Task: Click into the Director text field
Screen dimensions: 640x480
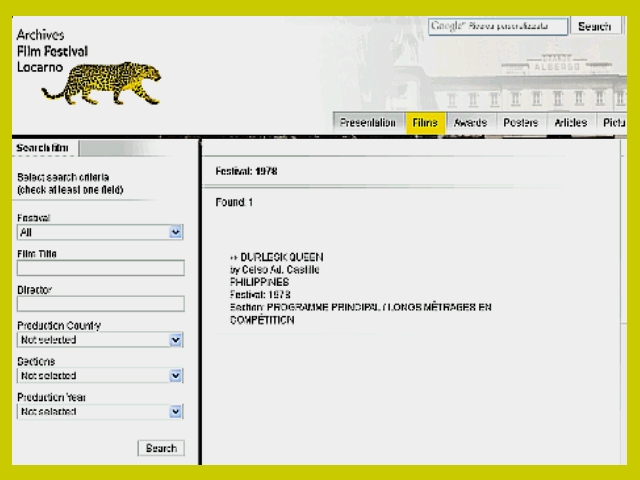Action: 100,304
